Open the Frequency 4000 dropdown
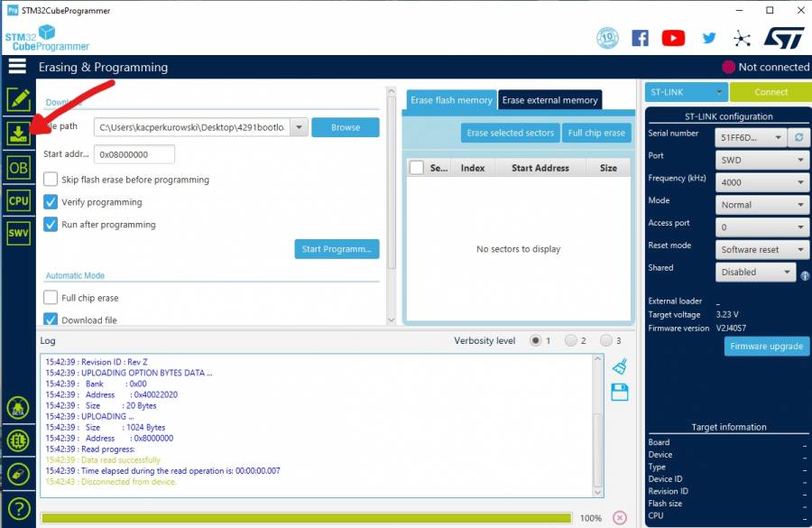 coord(762,182)
